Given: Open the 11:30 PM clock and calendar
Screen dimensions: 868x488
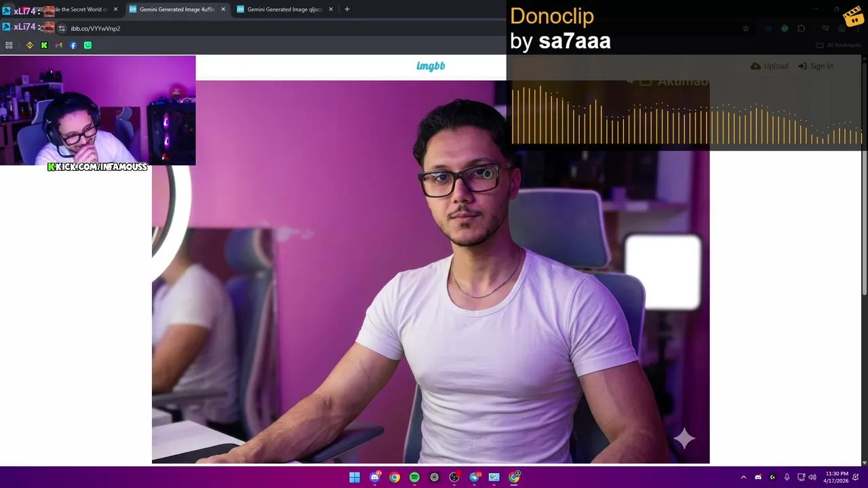Looking at the screenshot, I should [836, 477].
